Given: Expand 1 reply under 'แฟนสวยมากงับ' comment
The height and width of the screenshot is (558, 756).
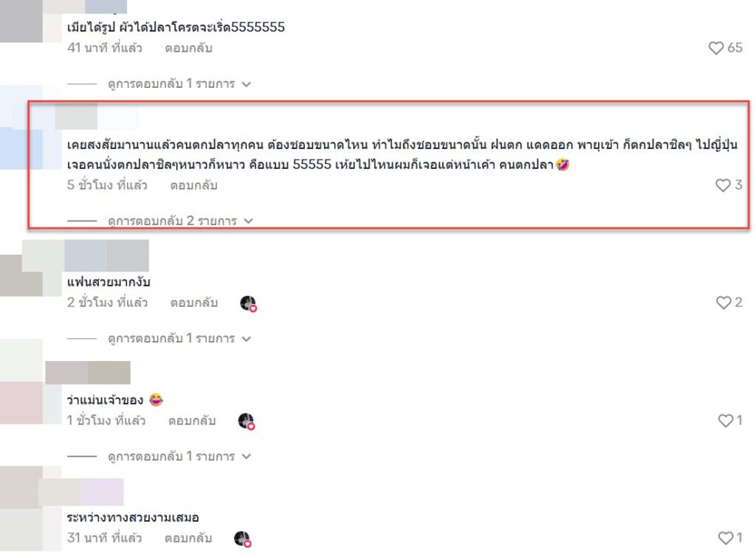Looking at the screenshot, I should (179, 338).
